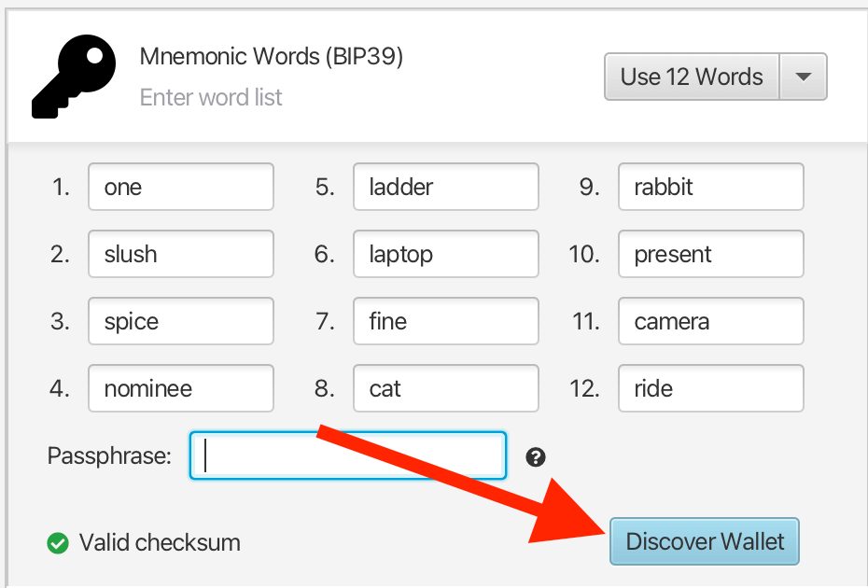Click word 1 field containing 'one'
The height and width of the screenshot is (588, 868).
pyautogui.click(x=181, y=188)
